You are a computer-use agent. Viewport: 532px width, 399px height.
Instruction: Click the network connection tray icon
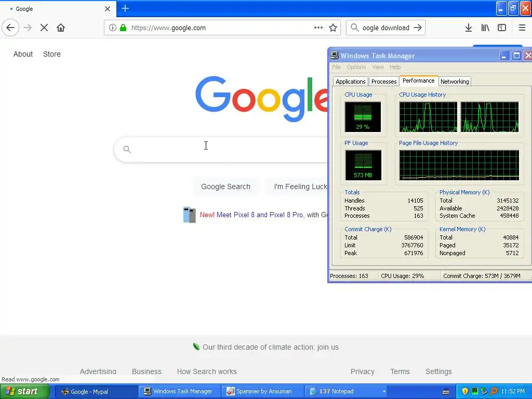(x=484, y=391)
